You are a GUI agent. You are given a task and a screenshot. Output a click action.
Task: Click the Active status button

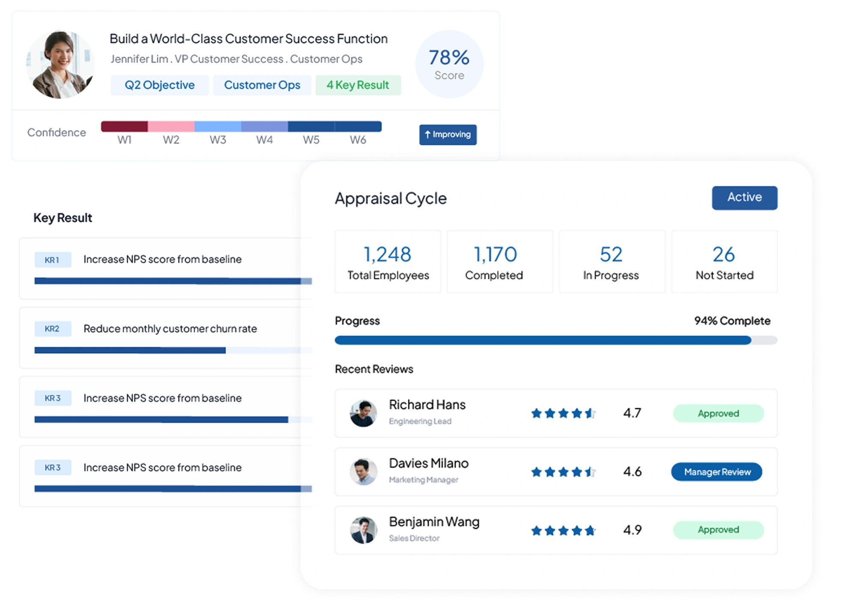744,197
